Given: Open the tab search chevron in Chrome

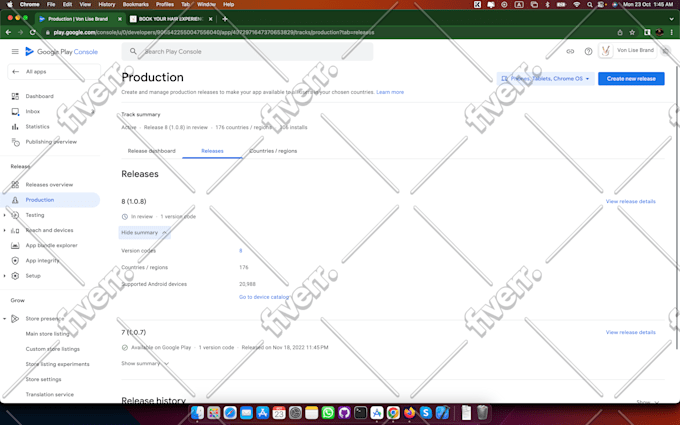Looking at the screenshot, I should (x=671, y=19).
